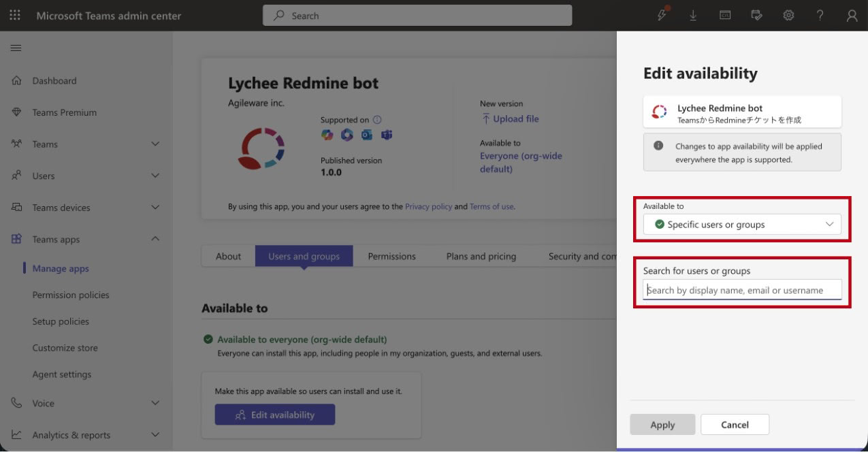Image resolution: width=868 pixels, height=452 pixels.
Task: Open the Security and compliance tab
Action: pos(583,256)
